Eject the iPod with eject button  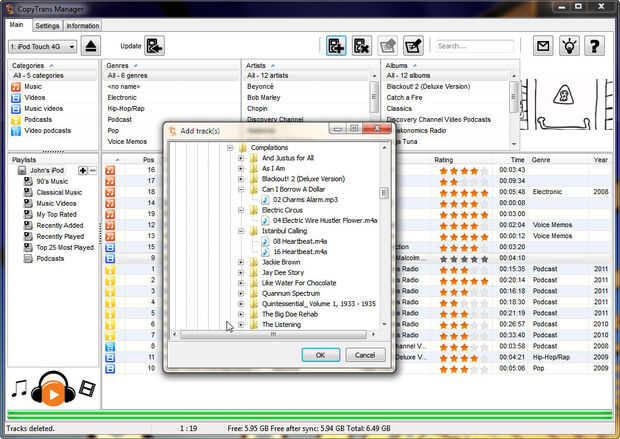tap(91, 46)
